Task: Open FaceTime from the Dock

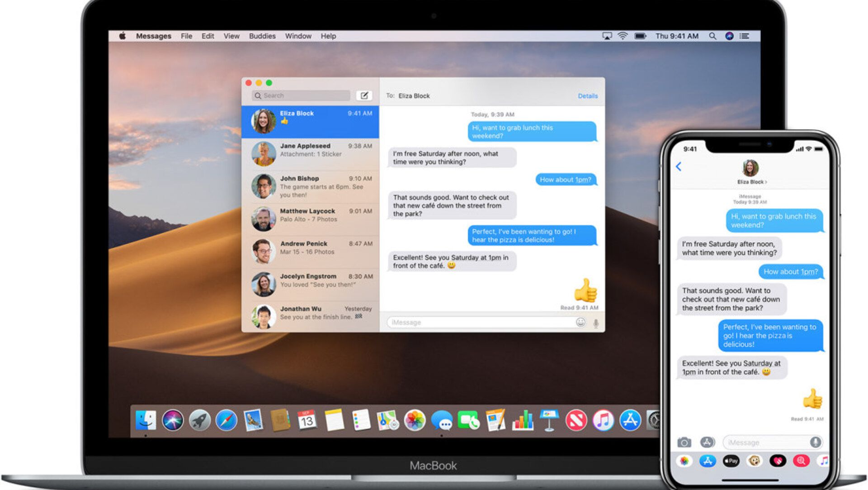Action: coord(468,420)
